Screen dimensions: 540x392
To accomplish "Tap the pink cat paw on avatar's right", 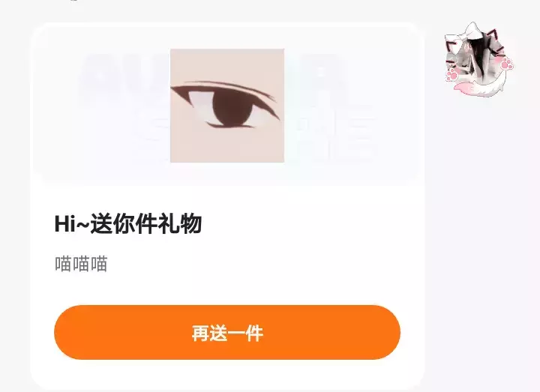I will 507,64.
